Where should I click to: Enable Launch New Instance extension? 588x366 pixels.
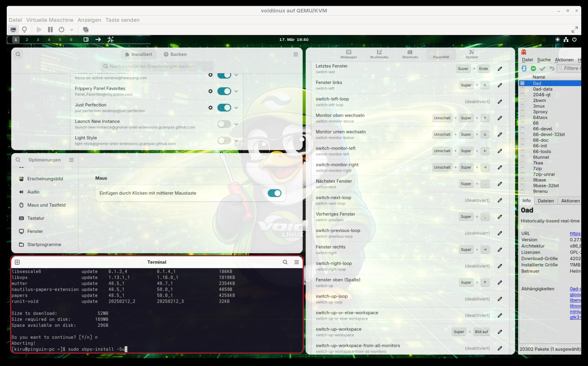(x=224, y=124)
